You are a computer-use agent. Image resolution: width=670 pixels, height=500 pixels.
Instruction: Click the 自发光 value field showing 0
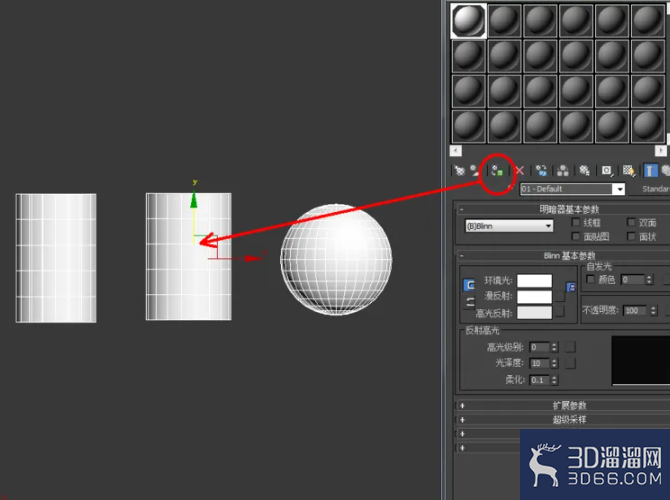click(x=632, y=280)
